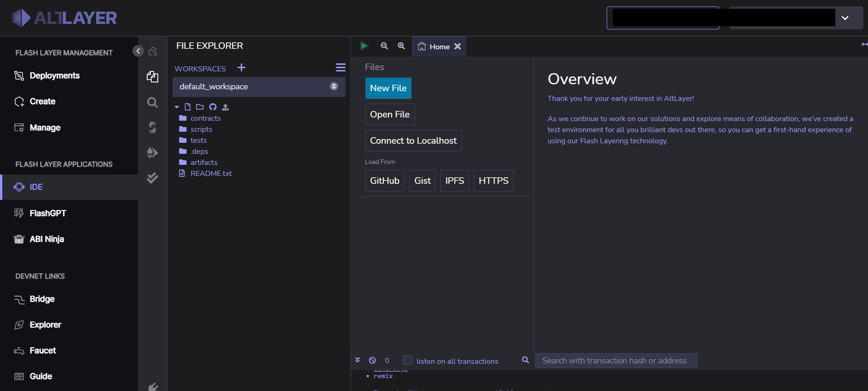Click Connect to Localhost button
The height and width of the screenshot is (391, 868).
[x=414, y=141]
